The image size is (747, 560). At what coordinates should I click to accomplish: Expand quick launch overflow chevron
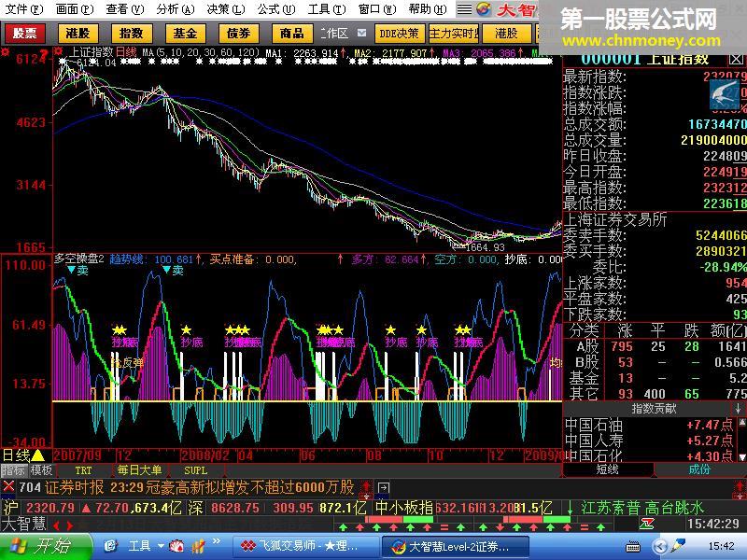(x=217, y=541)
